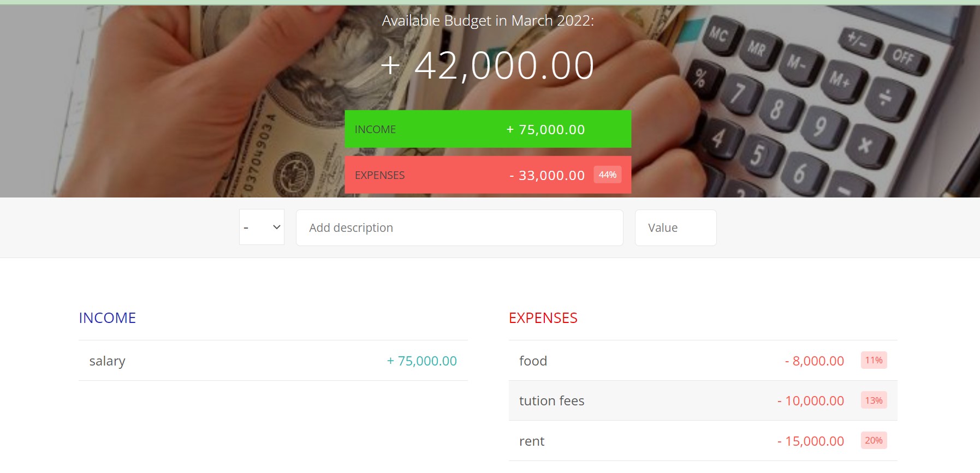Click the + 75,000.00 salary amount
The height and width of the screenshot is (473, 980).
421,361
